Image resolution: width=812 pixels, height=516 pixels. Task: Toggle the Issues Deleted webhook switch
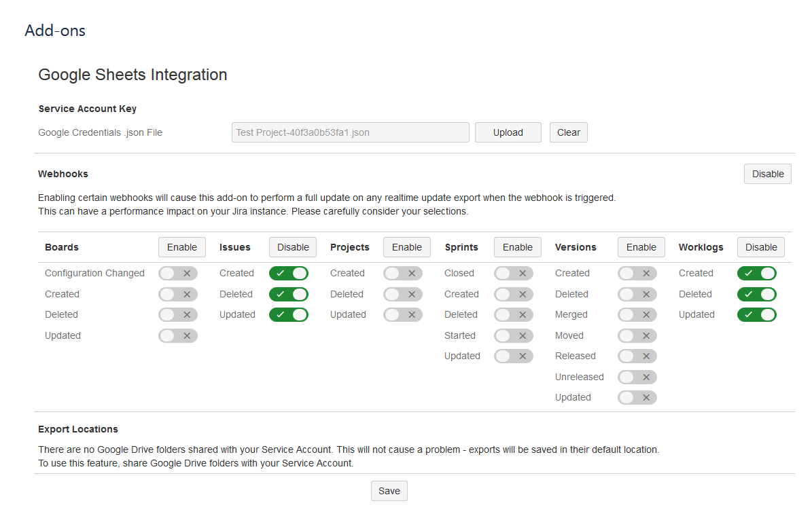pos(288,295)
